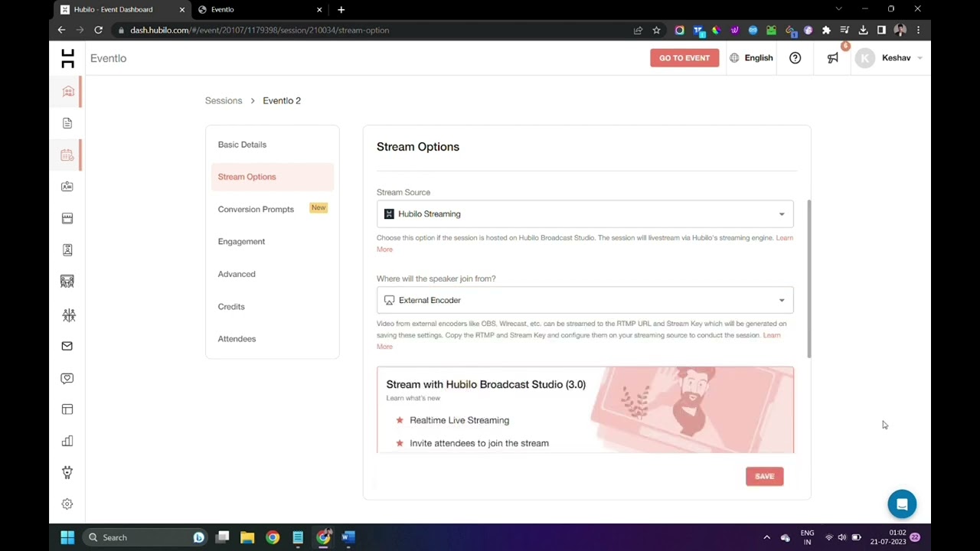Click the Broadcast Studio illustration banner

(x=692, y=409)
